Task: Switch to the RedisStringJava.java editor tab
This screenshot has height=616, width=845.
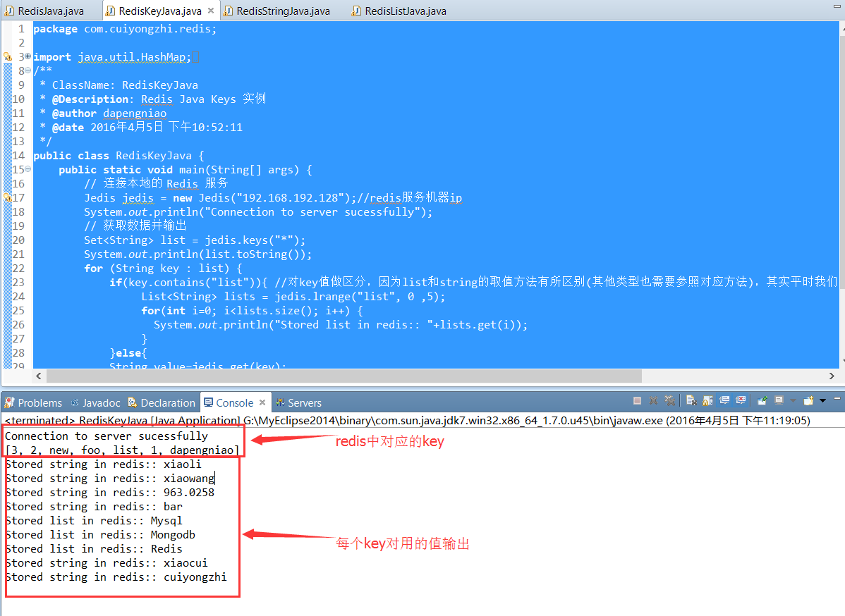Action: [283, 11]
